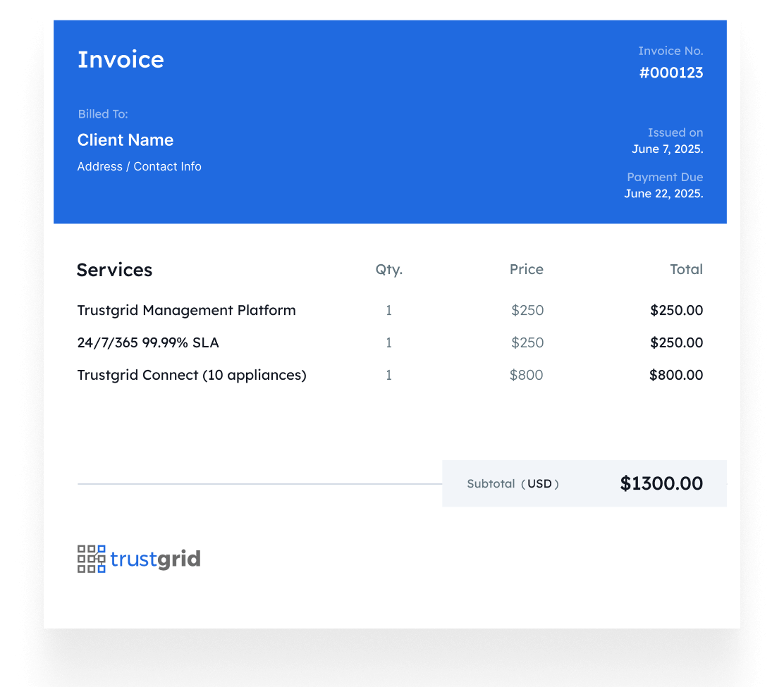Click the Payment Due label
784x687 pixels.
coord(665,177)
